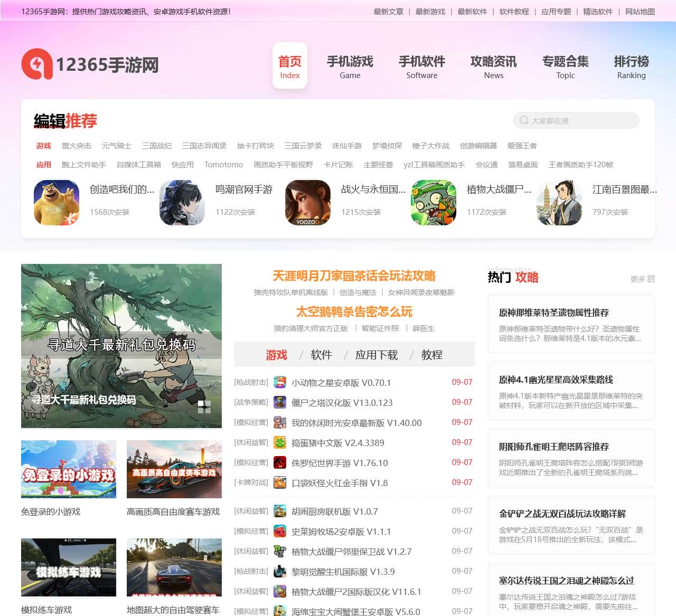This screenshot has height=616, width=676.
Task: Open the 太空鹅鸭杀告密怎么玩 headline
Action: (354, 312)
